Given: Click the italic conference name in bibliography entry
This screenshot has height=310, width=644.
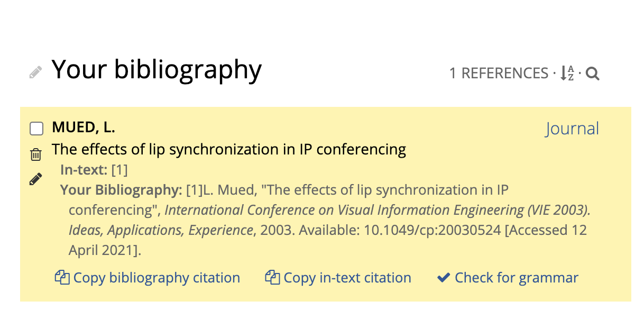Looking at the screenshot, I should click(x=329, y=220).
